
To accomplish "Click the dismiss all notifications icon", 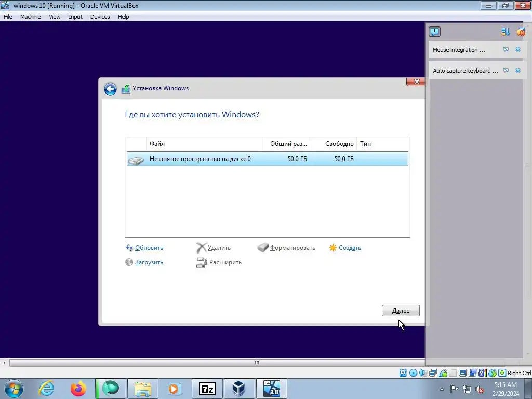I will [521, 32].
